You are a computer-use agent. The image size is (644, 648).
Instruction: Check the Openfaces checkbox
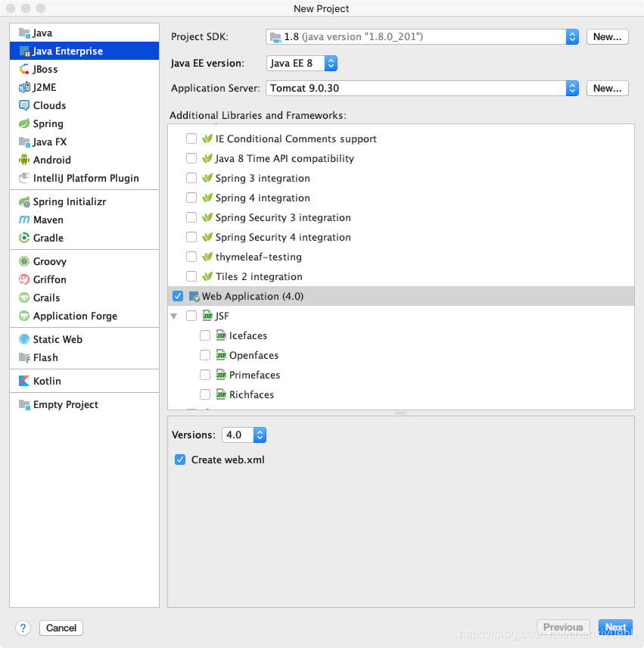coord(205,355)
